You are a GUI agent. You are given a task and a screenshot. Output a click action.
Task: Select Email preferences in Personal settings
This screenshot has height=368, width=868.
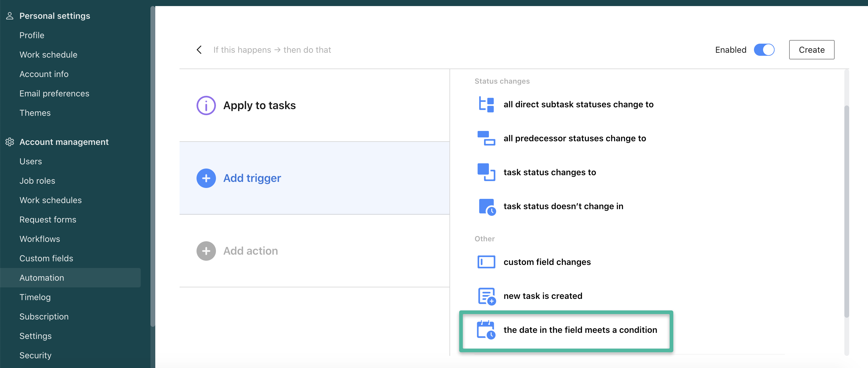pyautogui.click(x=54, y=94)
